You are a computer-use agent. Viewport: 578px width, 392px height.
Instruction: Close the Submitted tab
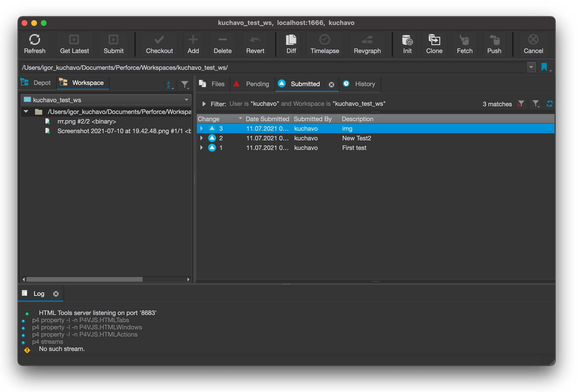(x=331, y=84)
